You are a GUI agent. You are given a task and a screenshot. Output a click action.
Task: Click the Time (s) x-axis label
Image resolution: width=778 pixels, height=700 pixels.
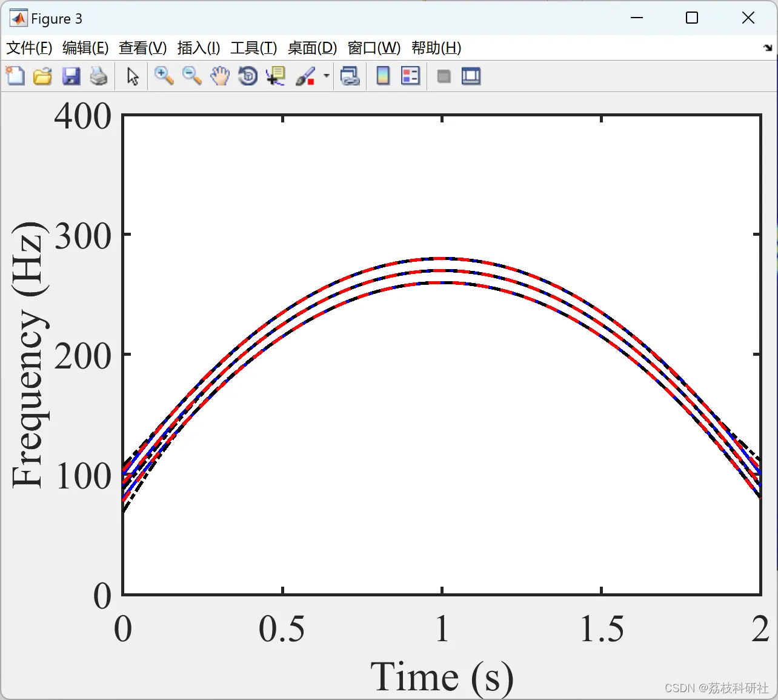tap(442, 677)
